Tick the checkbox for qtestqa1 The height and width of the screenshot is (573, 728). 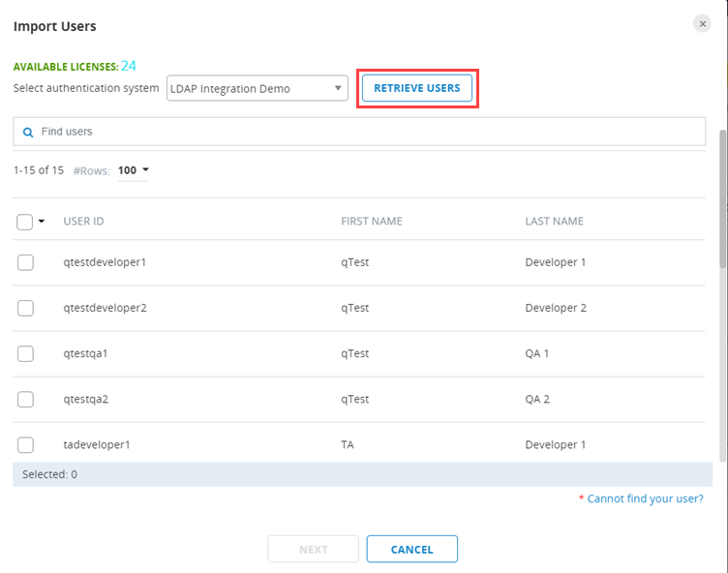(x=25, y=353)
